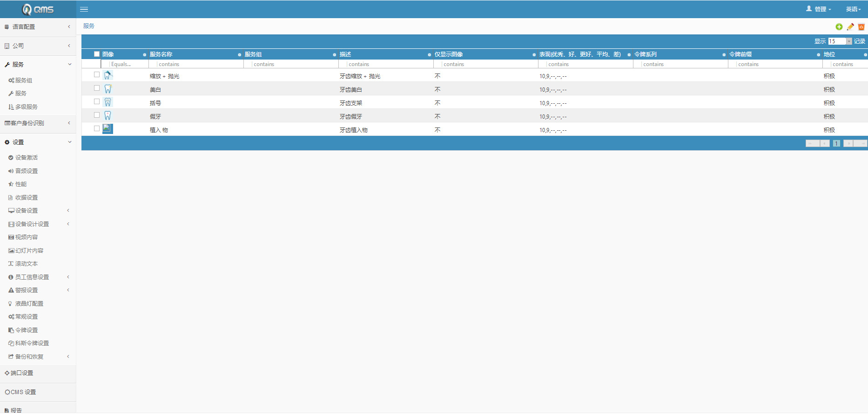Click tooth image in 假牙 row
This screenshot has width=868, height=415.
pyautogui.click(x=108, y=115)
